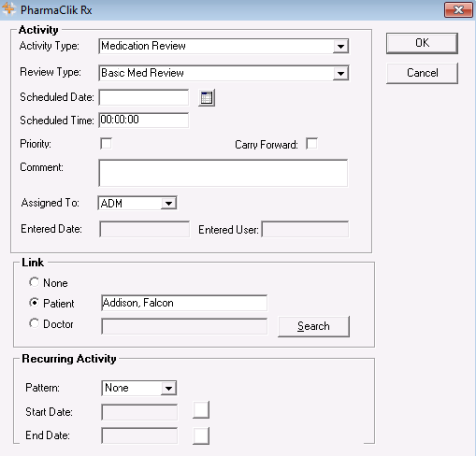This screenshot has height=456, width=476.
Task: Open the Assigned To dropdown
Action: point(169,203)
